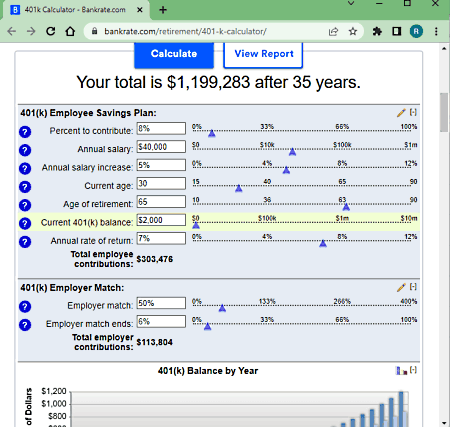Open help for Annual rate of return

25,242
